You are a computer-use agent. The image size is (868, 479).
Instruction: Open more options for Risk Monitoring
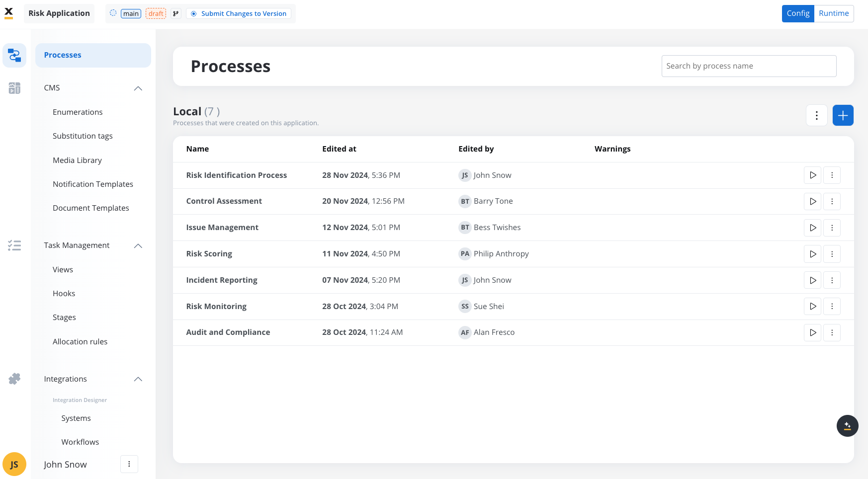(832, 306)
